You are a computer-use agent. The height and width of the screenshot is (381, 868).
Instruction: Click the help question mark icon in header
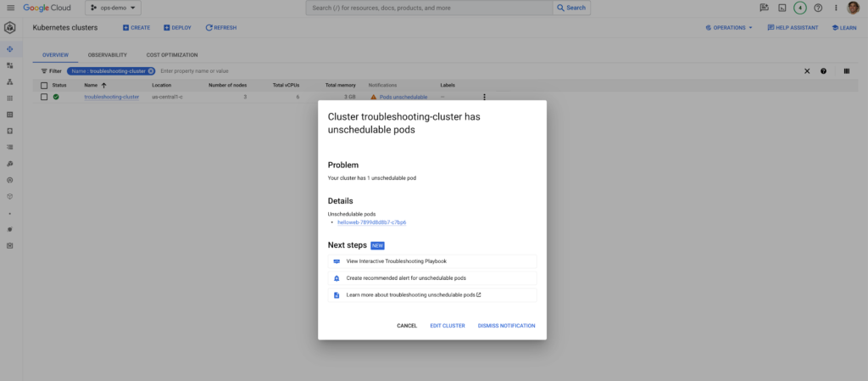tap(818, 8)
